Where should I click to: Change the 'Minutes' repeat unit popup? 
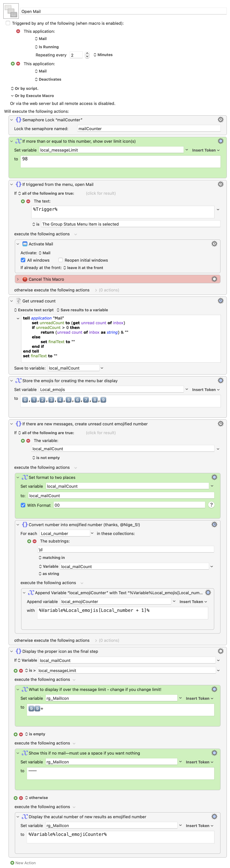[x=103, y=55]
